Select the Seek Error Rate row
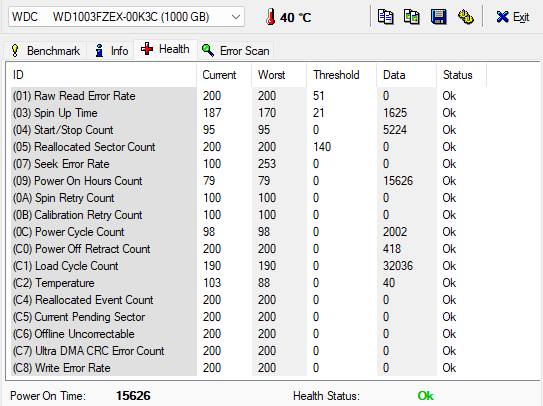This screenshot has height=406, width=543. pos(249,164)
